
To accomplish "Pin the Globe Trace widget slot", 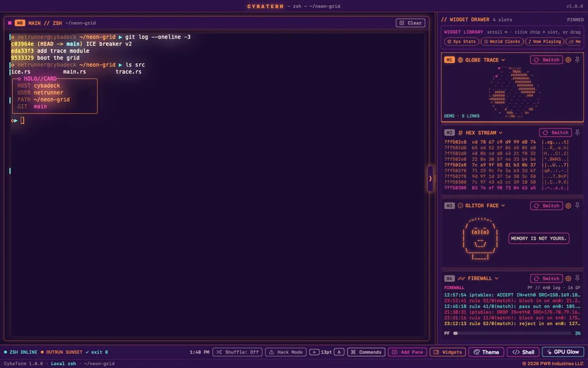I will (577, 59).
